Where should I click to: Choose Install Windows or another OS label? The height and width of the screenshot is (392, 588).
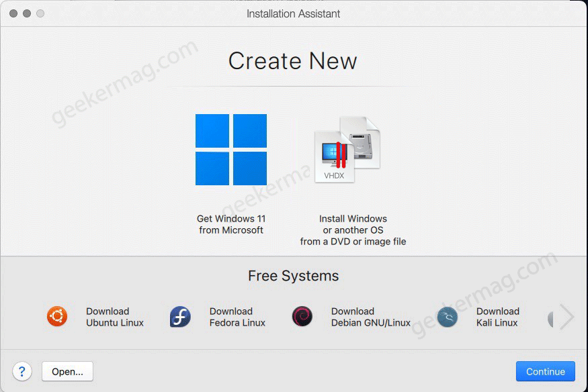coord(353,230)
